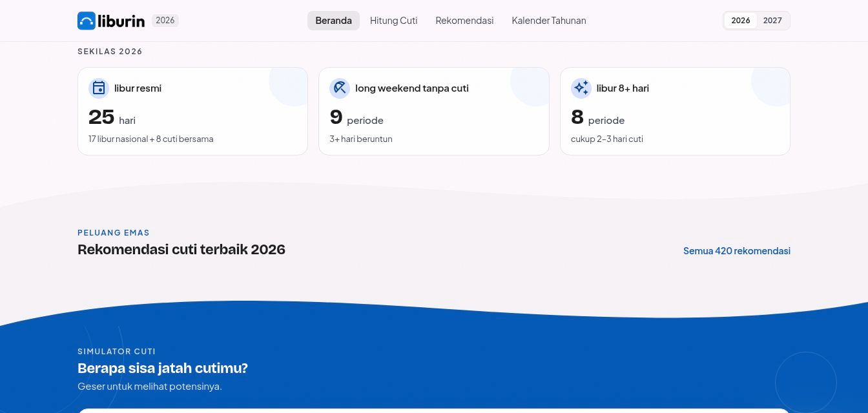
Task: Click the beach umbrella icon on long weekend card
Action: 340,88
